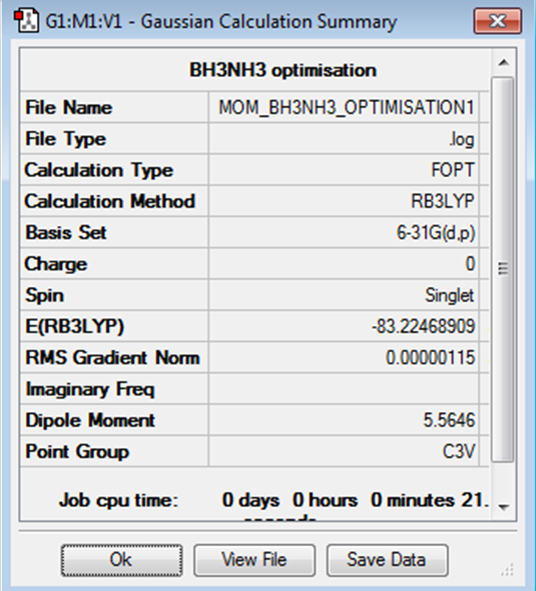
Task: Click the empty Imaginary Freq cell
Action: [343, 389]
